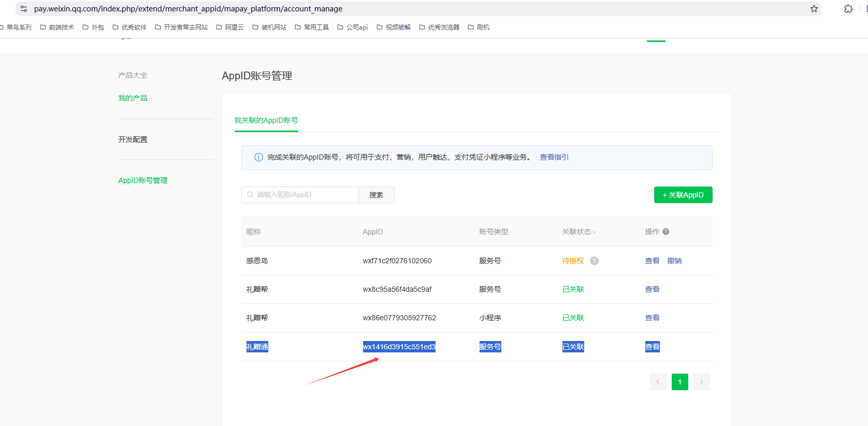Click the 待授权 status text
The height and width of the screenshot is (426, 868).
(573, 261)
